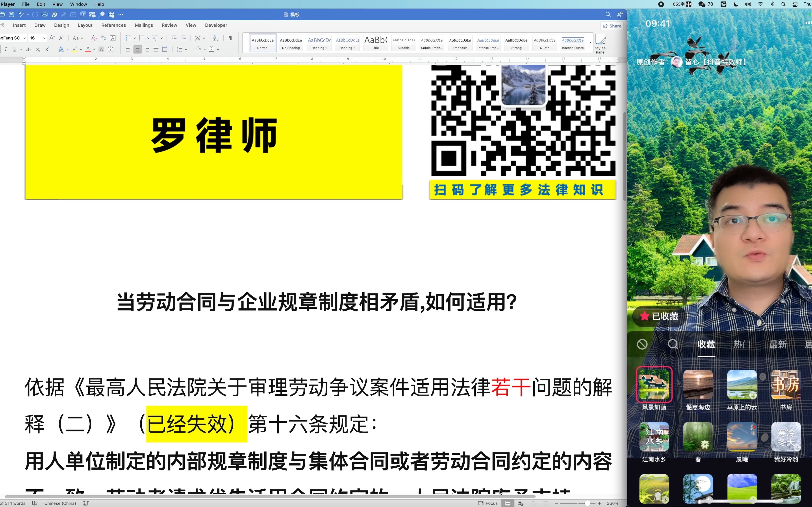Apply character border icon
The height and width of the screenshot is (507, 812).
113,38
